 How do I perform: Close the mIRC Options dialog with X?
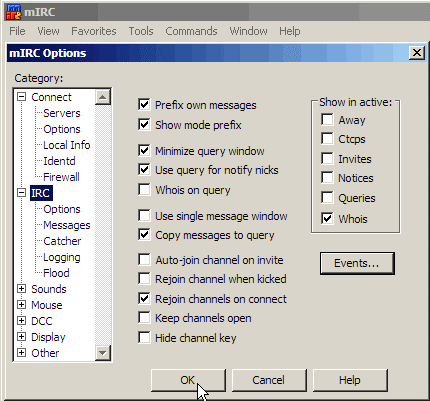(417, 53)
